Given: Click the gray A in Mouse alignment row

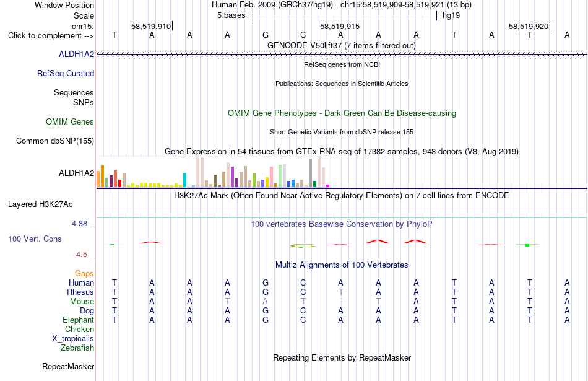Looking at the screenshot, I should pyautogui.click(x=265, y=302).
